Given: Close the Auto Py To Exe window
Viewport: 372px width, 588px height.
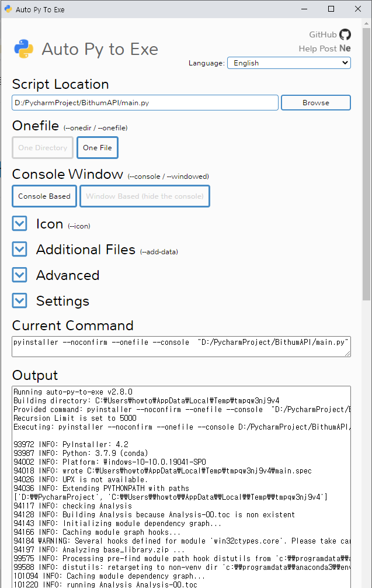Looking at the screenshot, I should pyautogui.click(x=358, y=9).
